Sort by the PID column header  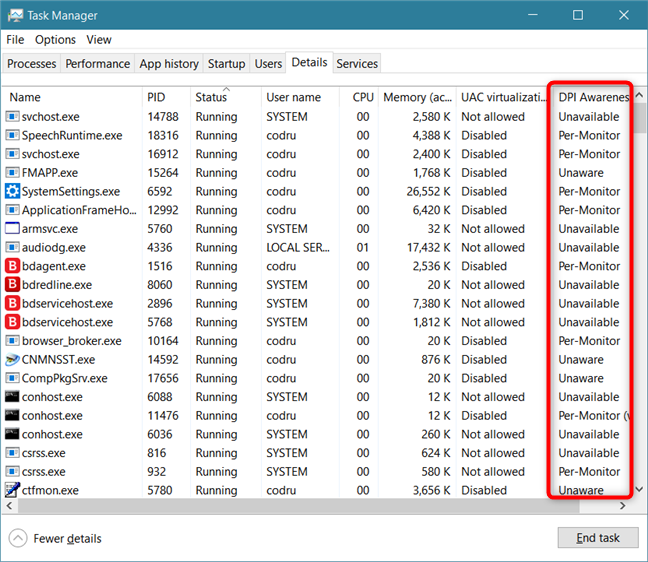point(166,97)
